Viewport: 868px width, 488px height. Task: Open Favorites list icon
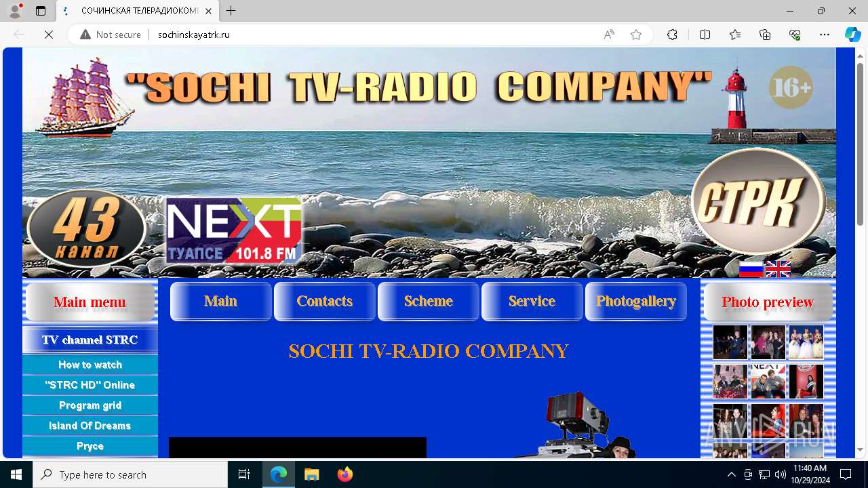[735, 35]
